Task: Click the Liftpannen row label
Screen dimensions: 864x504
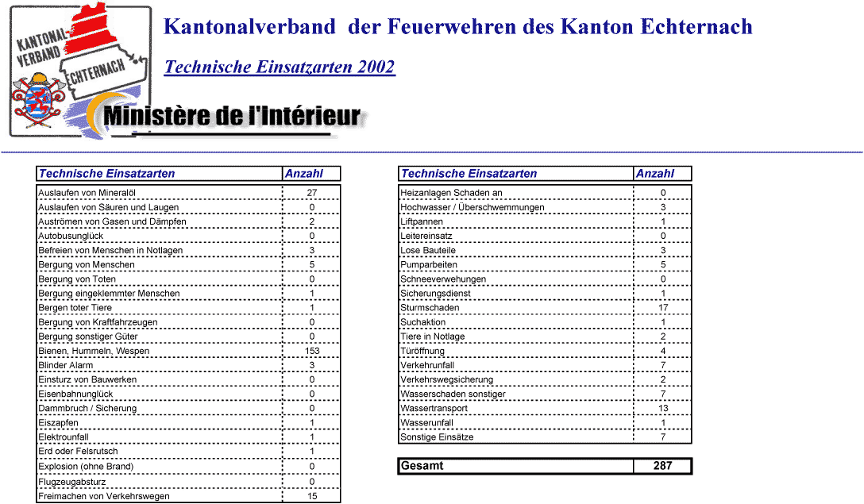Action: click(x=422, y=221)
